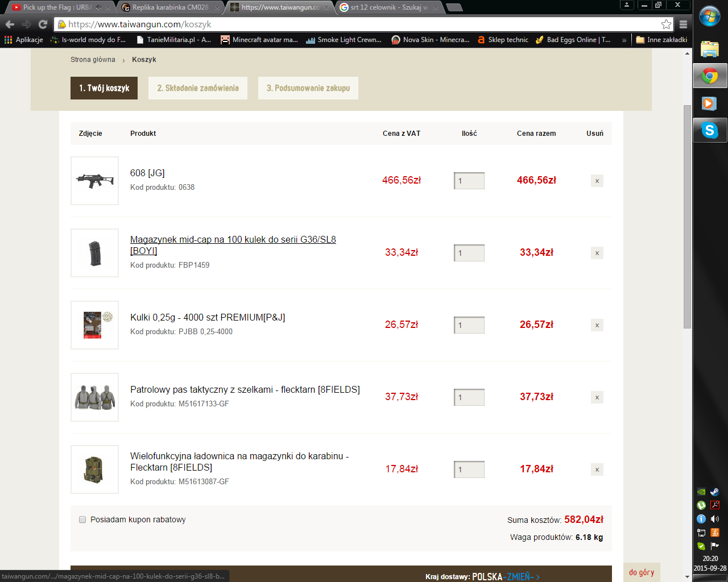
Task: Click the Windows Start orb
Action: (x=709, y=16)
